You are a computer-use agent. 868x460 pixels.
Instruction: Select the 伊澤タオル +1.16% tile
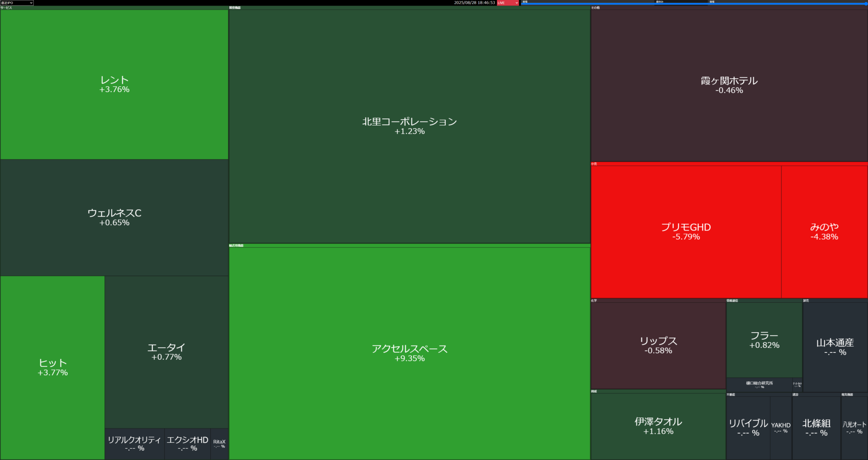(658, 426)
